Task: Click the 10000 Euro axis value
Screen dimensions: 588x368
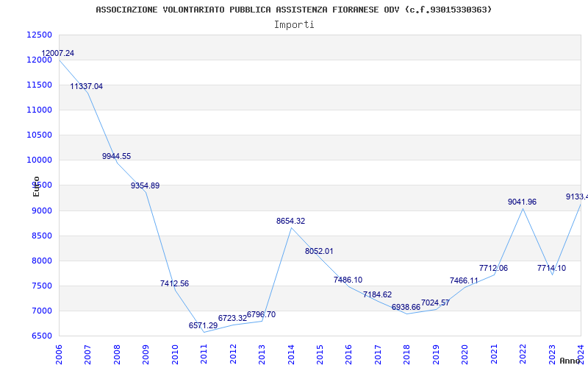Action: (40, 160)
